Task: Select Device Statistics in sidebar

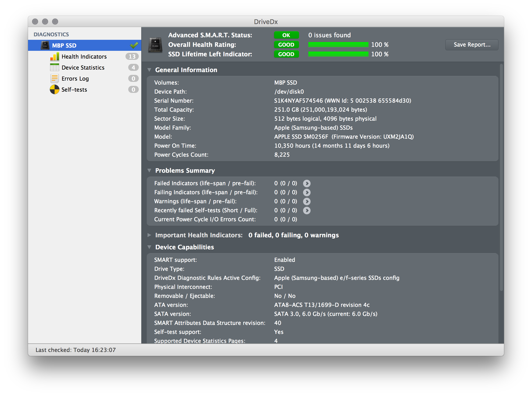Action: 83,68
